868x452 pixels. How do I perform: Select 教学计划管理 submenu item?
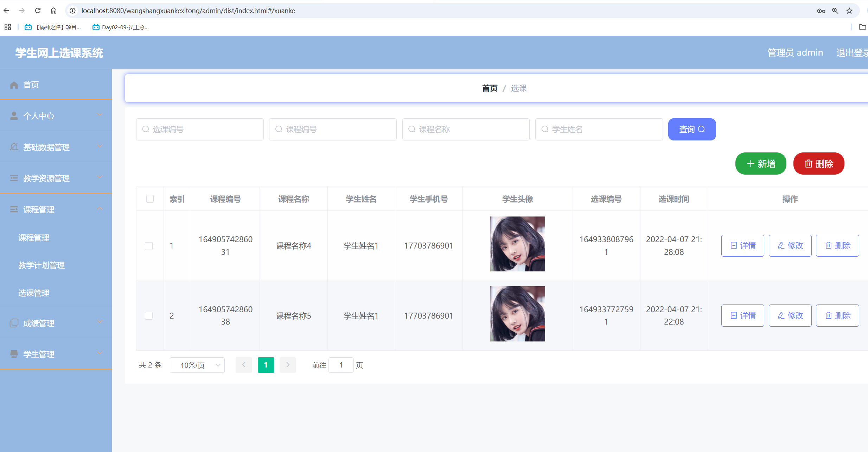(41, 265)
